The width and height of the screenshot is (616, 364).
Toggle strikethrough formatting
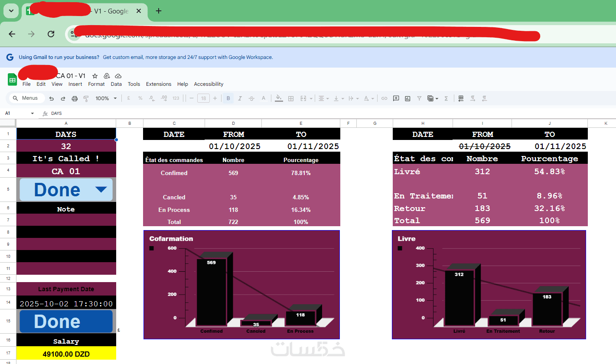point(251,98)
